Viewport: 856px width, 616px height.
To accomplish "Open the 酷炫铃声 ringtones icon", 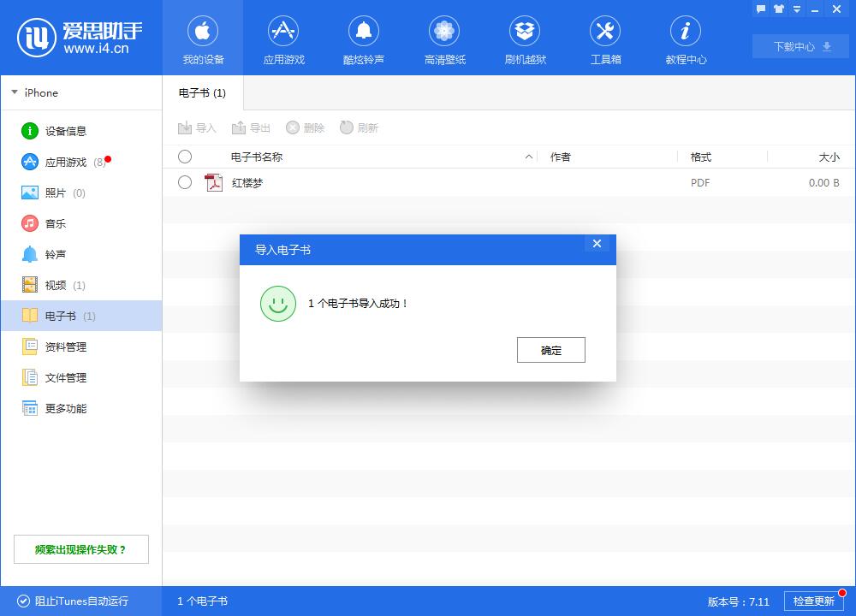I will pyautogui.click(x=364, y=38).
